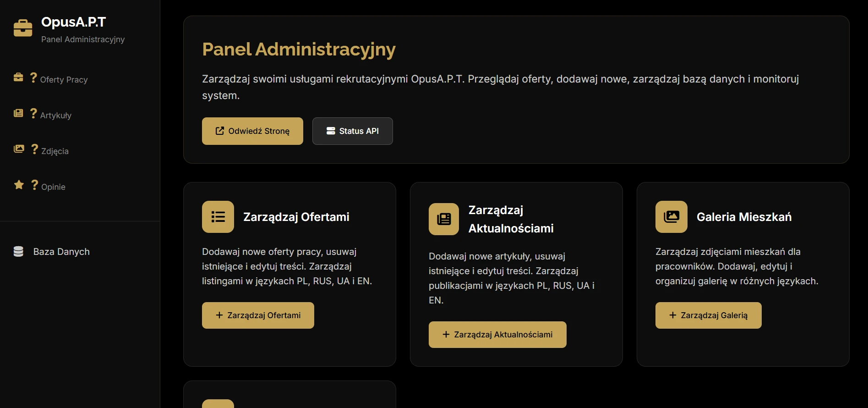Click the list icon in Zarządzaj Ofertami card

[x=218, y=217]
